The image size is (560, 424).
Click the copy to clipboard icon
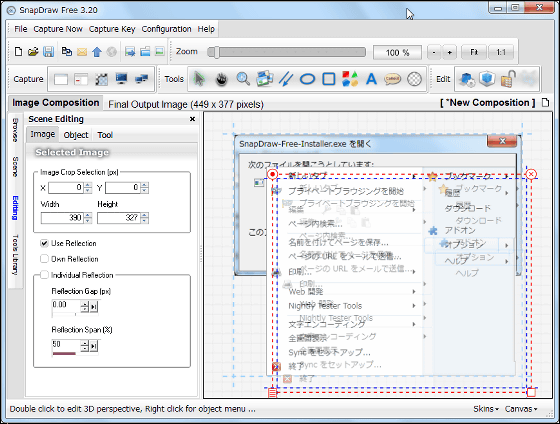click(66, 52)
